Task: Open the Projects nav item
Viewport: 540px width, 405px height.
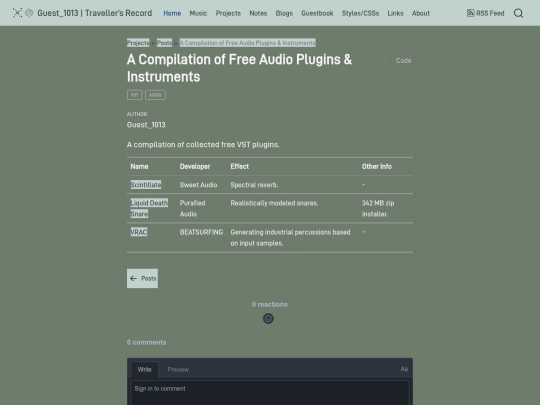Action: 228,13
